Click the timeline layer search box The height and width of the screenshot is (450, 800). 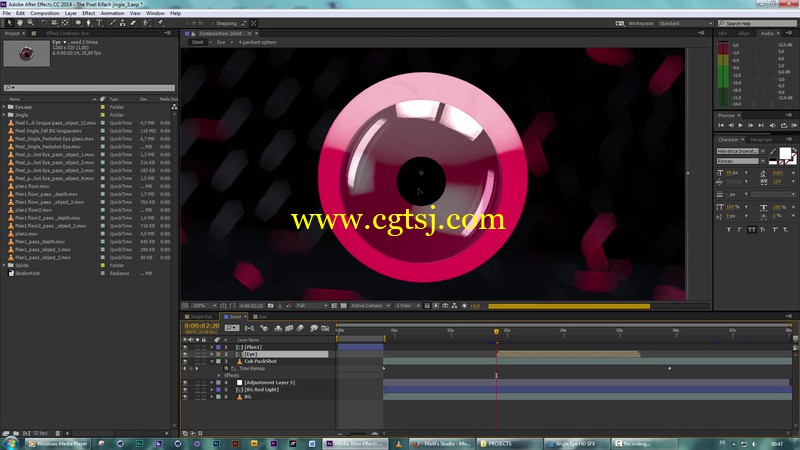coord(232,328)
